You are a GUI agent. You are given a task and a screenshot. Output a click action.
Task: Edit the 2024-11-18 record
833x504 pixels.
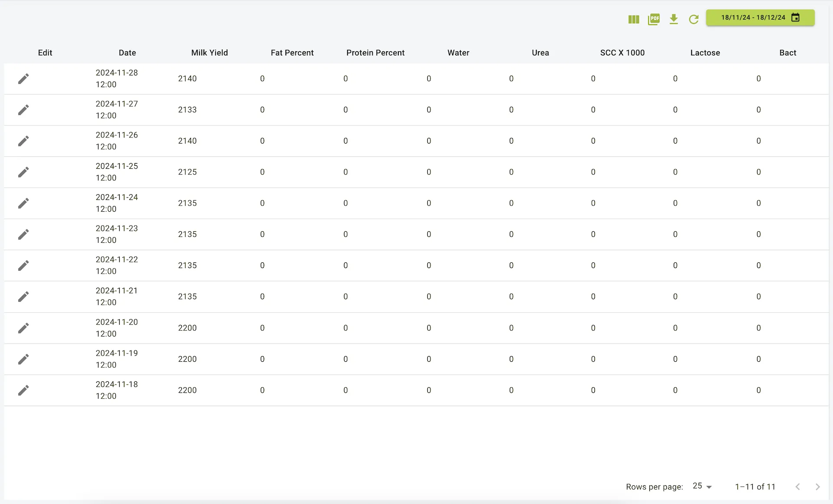(x=24, y=390)
